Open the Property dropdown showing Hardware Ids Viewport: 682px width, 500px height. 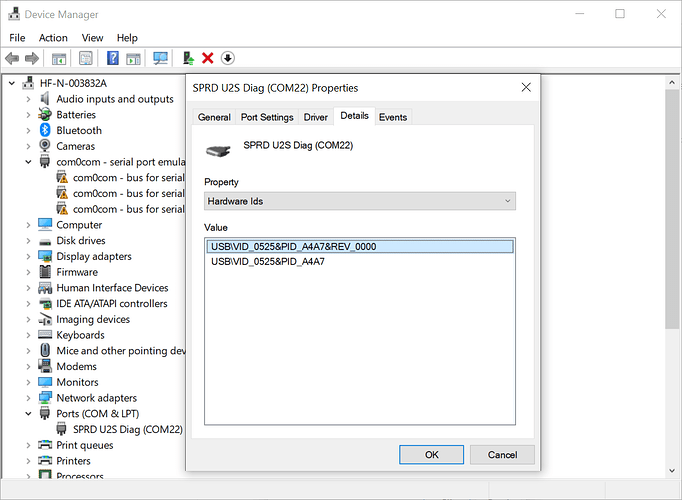[360, 201]
